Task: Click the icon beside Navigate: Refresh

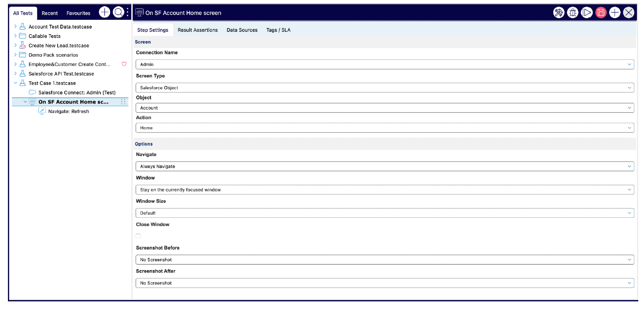Action: pos(42,111)
